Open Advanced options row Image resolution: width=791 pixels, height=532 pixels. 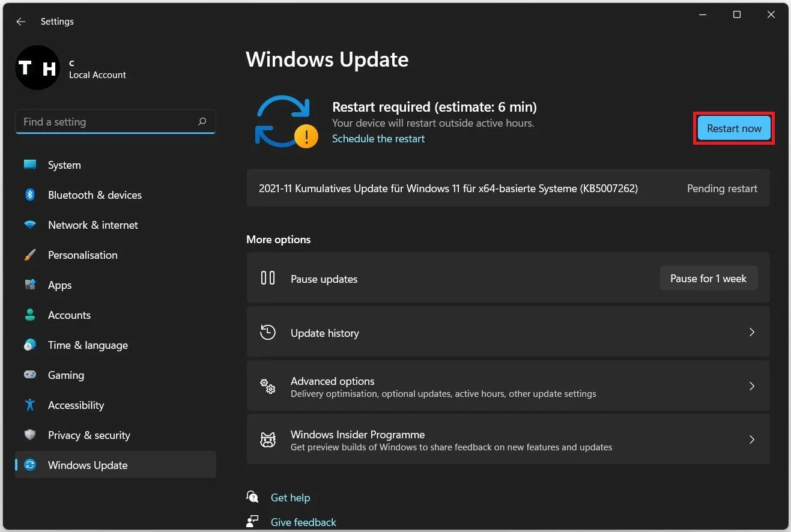point(508,386)
